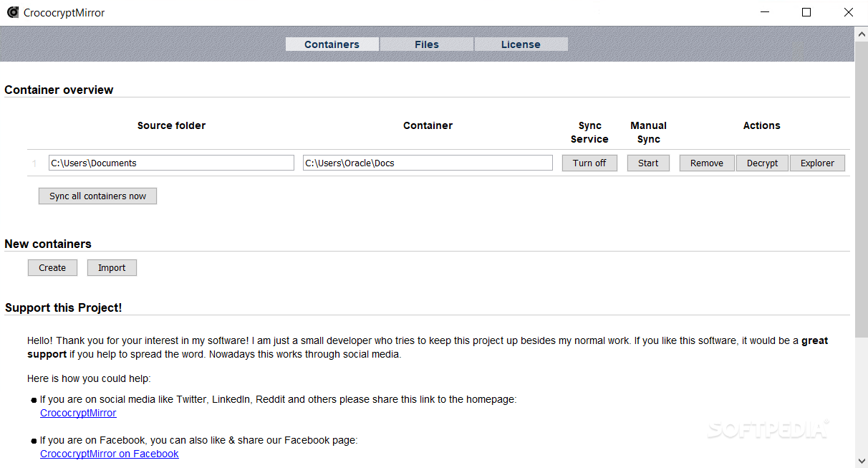Click the Source folder path field

(171, 163)
